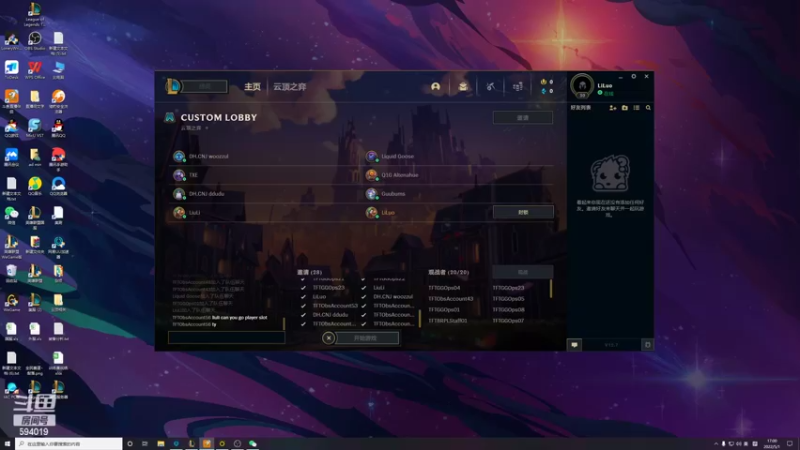
Task: Select spectator TFTGGOps01
Action: click(x=444, y=310)
